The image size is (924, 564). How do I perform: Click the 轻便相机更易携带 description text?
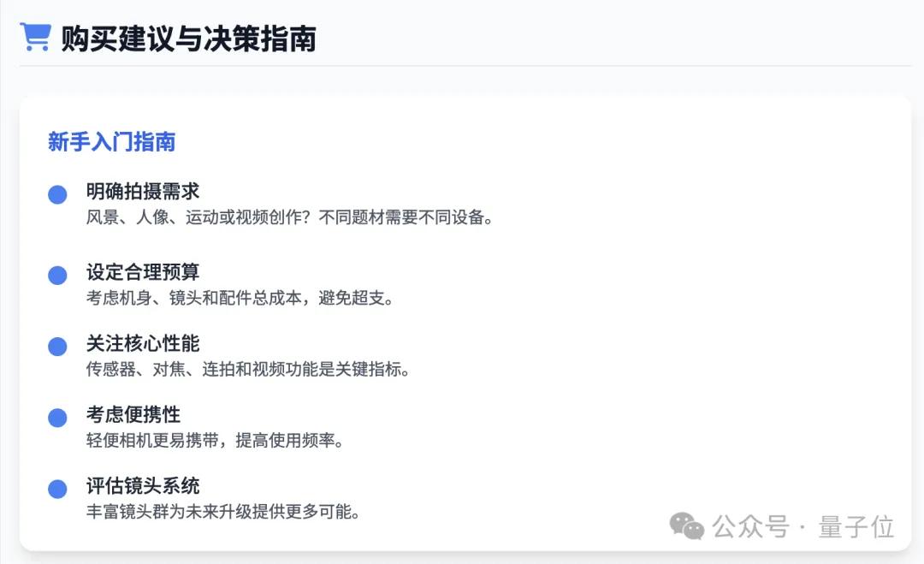pyautogui.click(x=215, y=441)
